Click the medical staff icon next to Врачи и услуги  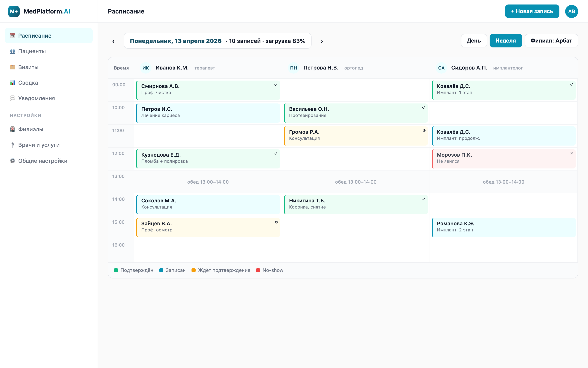(x=12, y=145)
